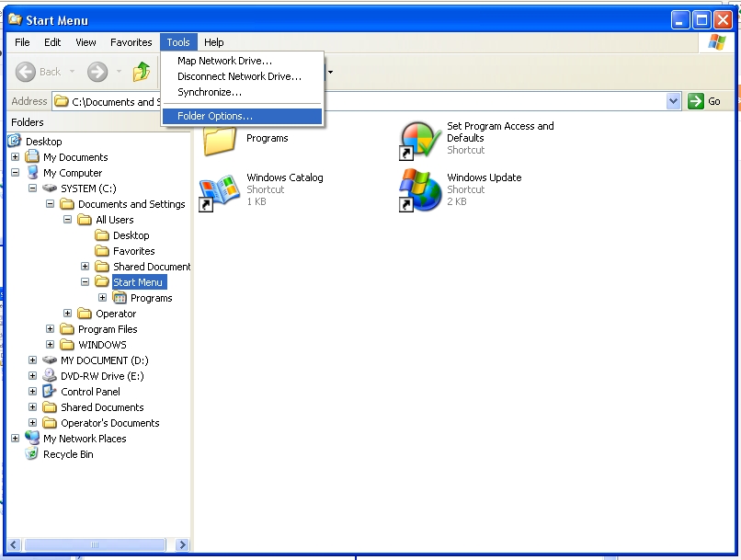Select Set Program Access and Defaults icon
This screenshot has width=741, height=560.
pos(419,140)
